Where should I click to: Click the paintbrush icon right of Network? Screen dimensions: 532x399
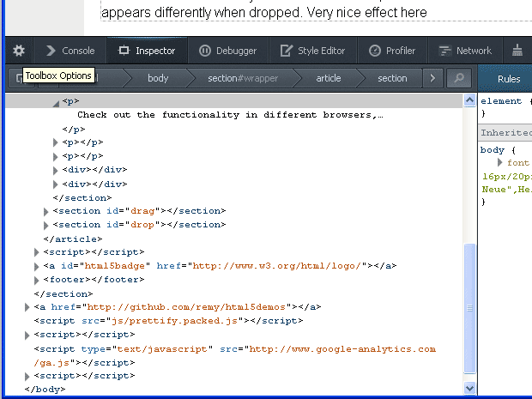pyautogui.click(x=517, y=51)
